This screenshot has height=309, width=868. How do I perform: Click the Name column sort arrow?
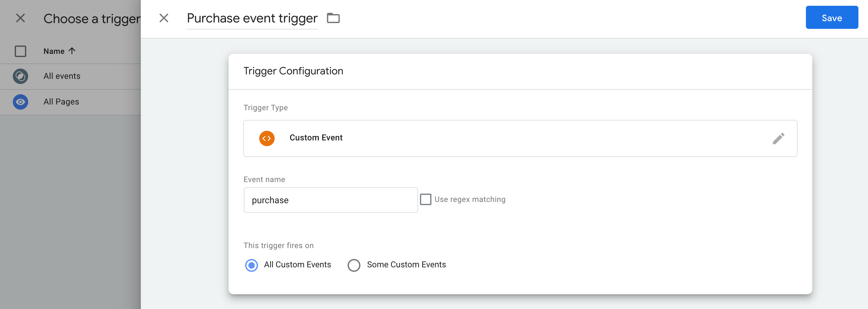[72, 51]
